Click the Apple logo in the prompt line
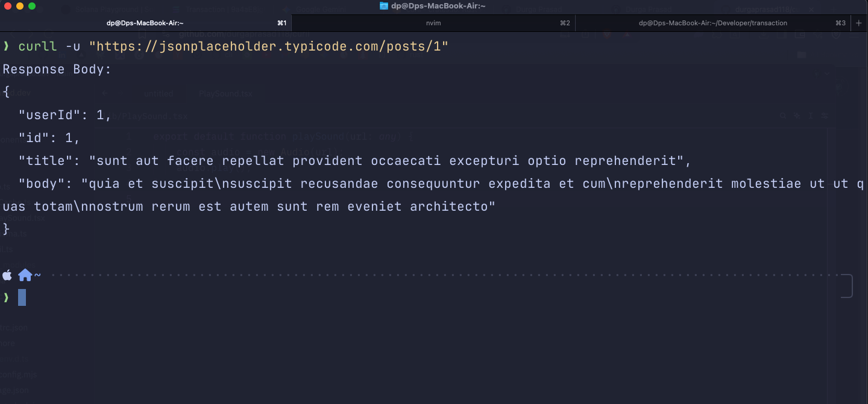Image resolution: width=868 pixels, height=404 pixels. click(x=7, y=275)
